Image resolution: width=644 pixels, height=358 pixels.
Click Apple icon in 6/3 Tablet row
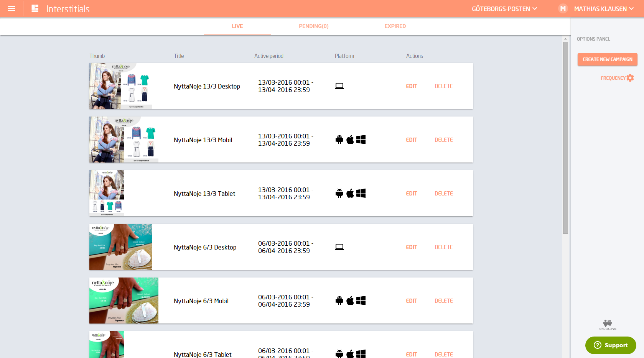pyautogui.click(x=350, y=354)
